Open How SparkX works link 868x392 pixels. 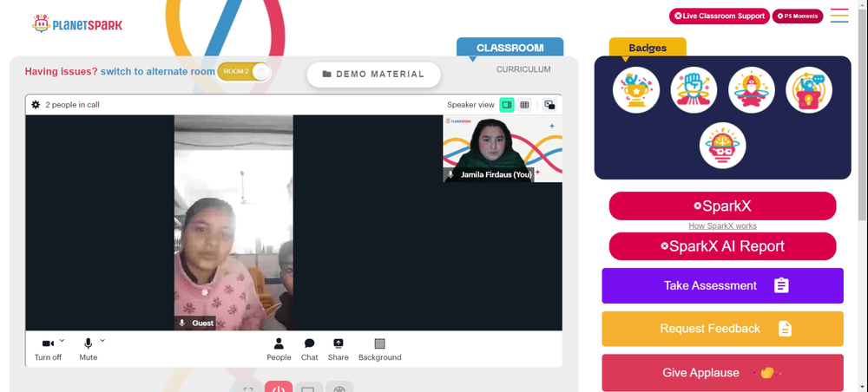point(722,226)
